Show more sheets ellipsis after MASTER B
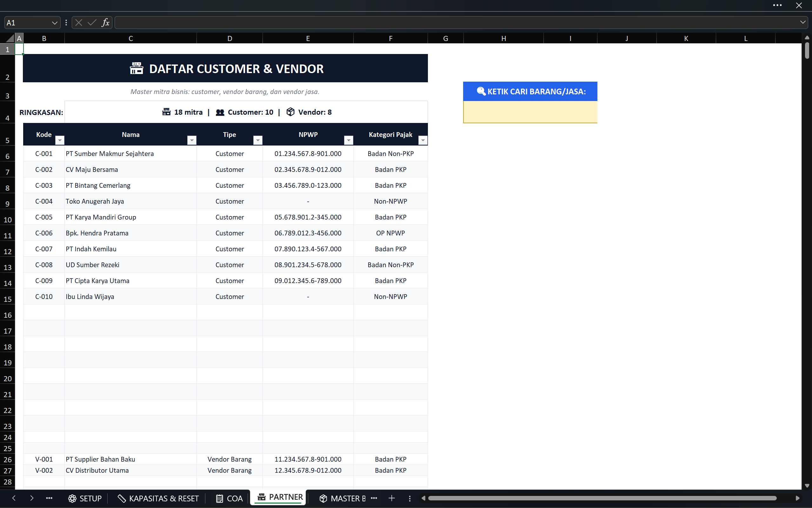812x508 pixels. click(374, 498)
